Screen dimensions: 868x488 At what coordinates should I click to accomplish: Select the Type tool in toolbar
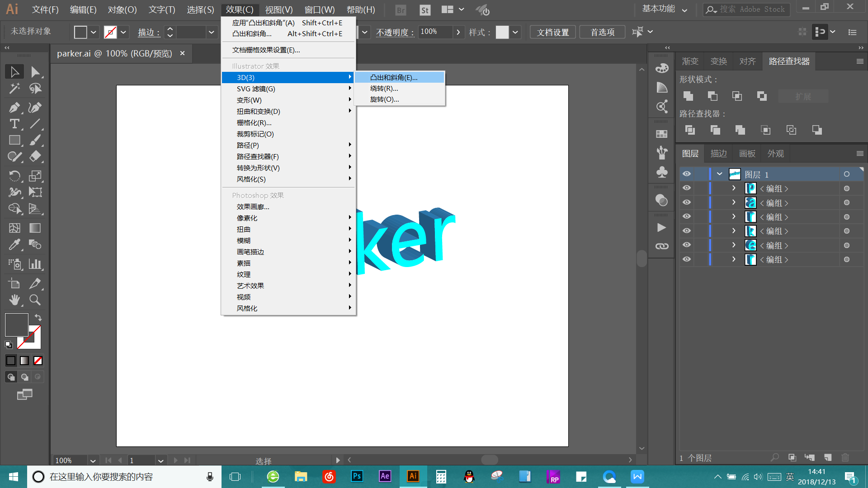point(14,124)
